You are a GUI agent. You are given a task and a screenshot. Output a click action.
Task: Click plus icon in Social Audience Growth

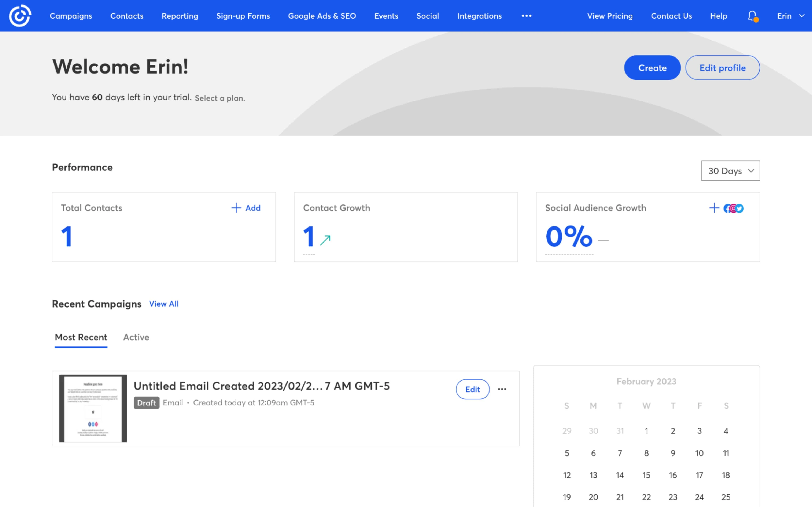[x=714, y=208]
